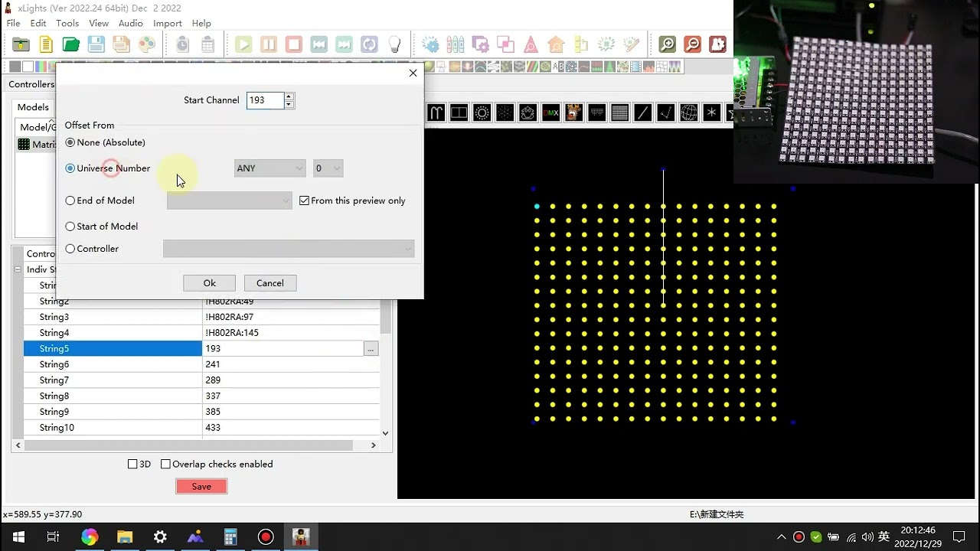Open the Help menu

click(201, 23)
